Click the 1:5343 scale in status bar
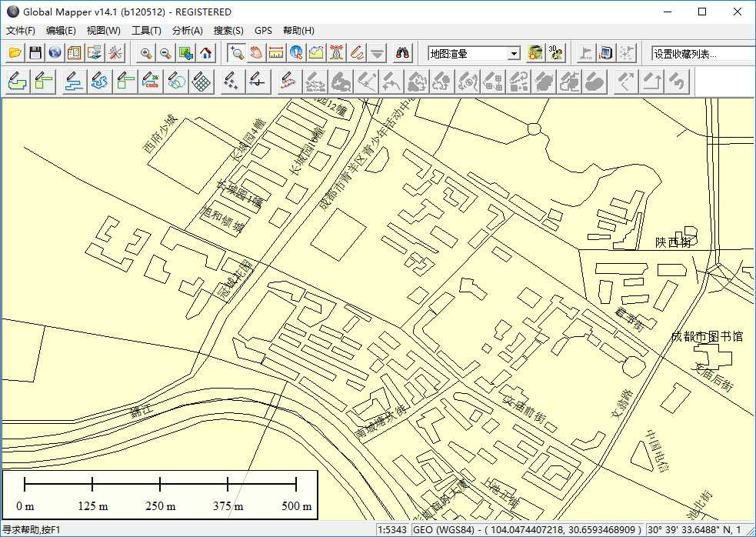The width and height of the screenshot is (756, 537). [x=392, y=530]
